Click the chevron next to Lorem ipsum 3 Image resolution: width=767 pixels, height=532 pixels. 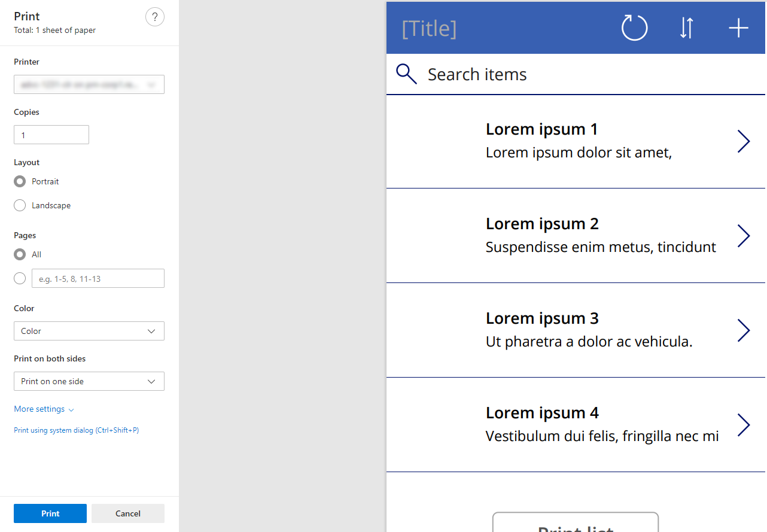pos(743,330)
